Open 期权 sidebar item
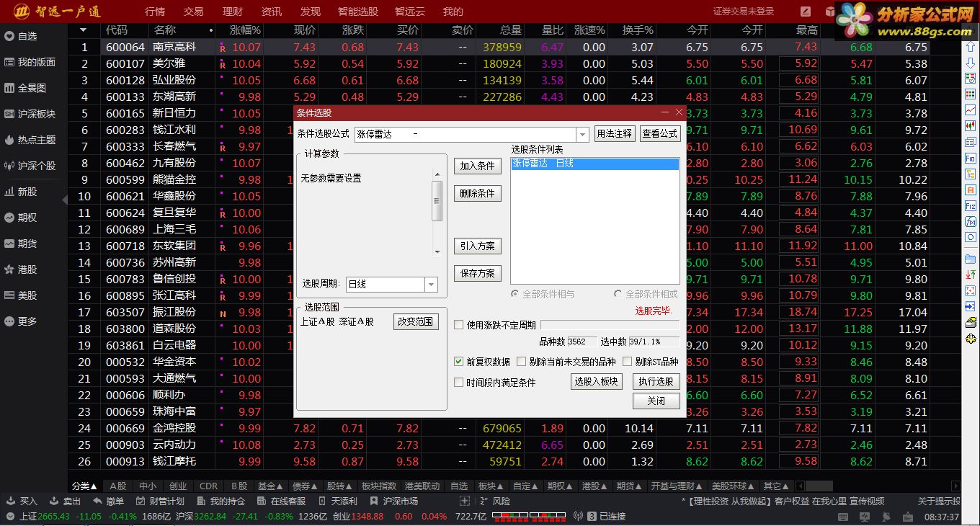 (21, 218)
